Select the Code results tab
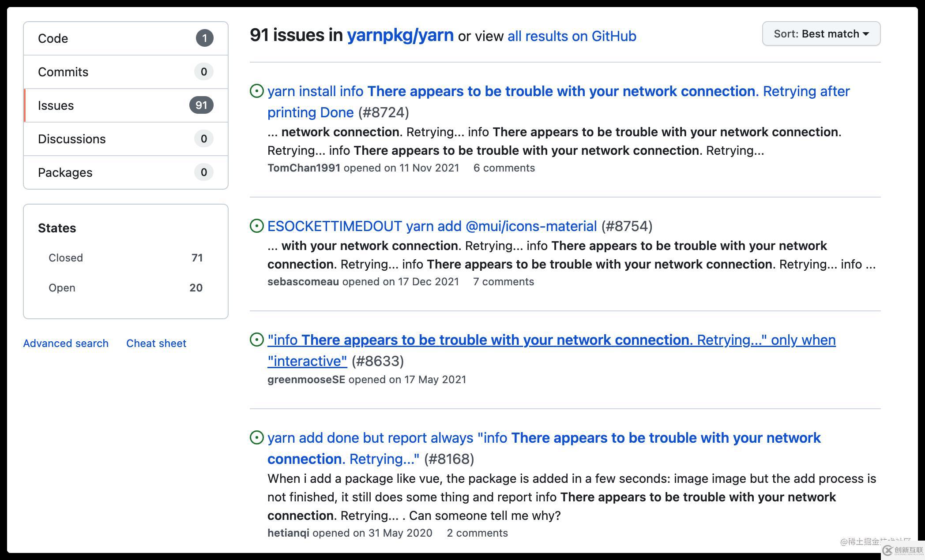Screen dimensions: 925x560 pos(126,38)
